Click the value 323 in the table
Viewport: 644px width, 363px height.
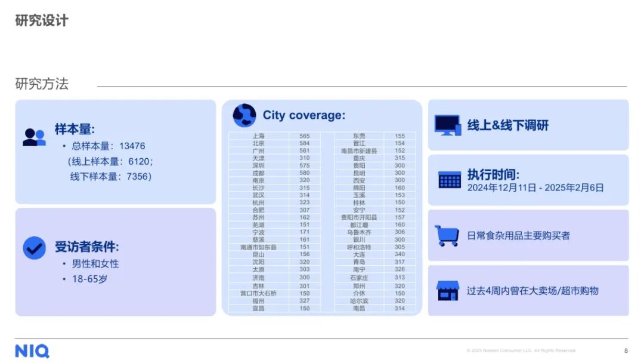[x=304, y=202]
